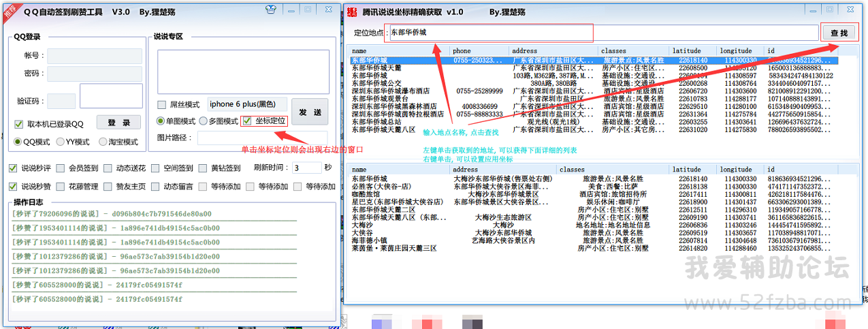Open the skin (shirt) icon in QQ tool title bar
The image size is (868, 329).
tap(271, 10)
